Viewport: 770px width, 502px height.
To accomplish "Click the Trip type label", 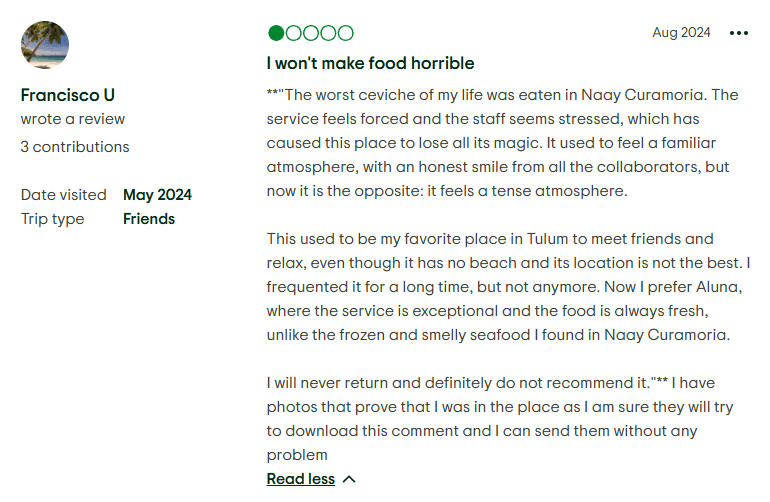I will 52,219.
